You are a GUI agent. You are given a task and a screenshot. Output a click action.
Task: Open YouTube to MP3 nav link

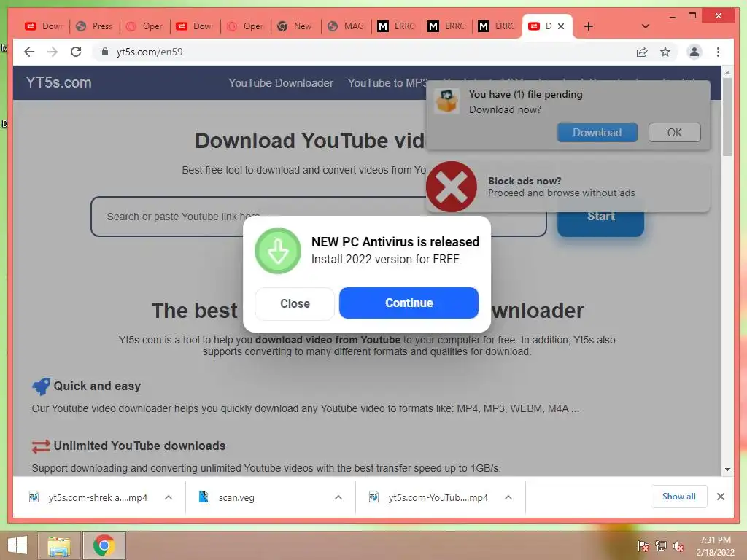[387, 83]
